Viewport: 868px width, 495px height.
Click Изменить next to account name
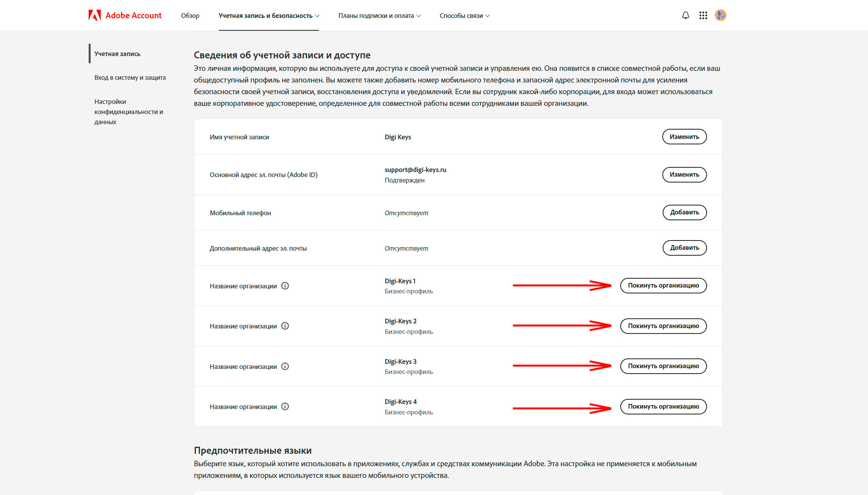pos(684,137)
